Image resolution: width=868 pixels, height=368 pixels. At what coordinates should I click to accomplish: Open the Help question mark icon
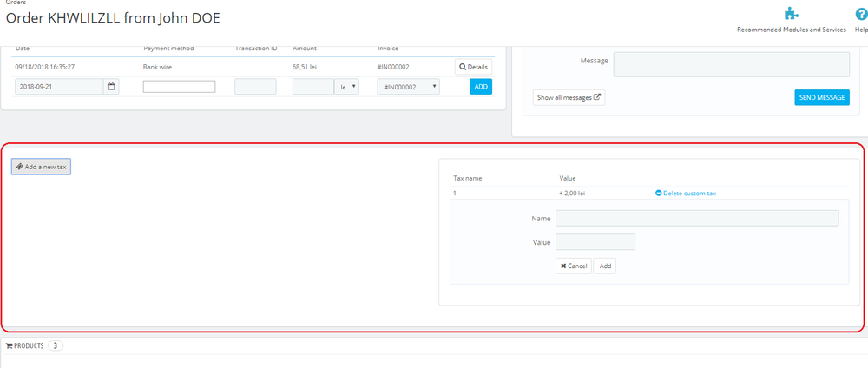pos(861,14)
